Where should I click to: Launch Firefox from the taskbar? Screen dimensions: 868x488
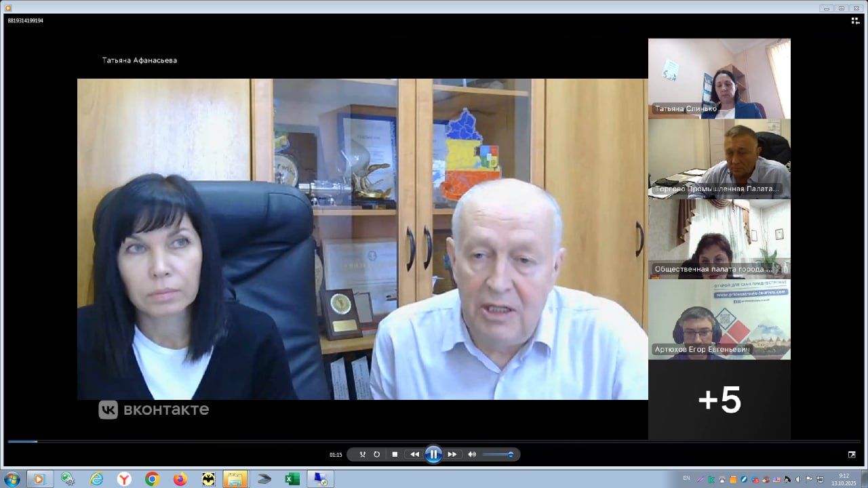pos(180,479)
